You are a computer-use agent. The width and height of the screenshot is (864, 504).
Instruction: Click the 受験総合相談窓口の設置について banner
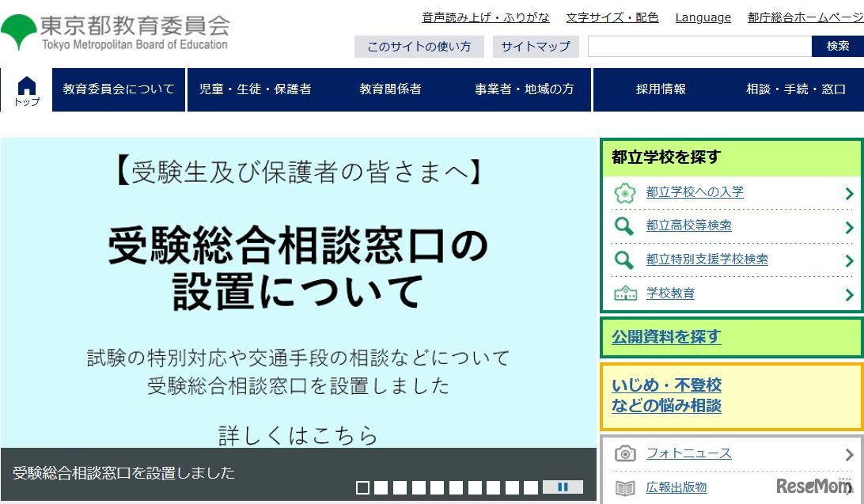[x=298, y=293]
